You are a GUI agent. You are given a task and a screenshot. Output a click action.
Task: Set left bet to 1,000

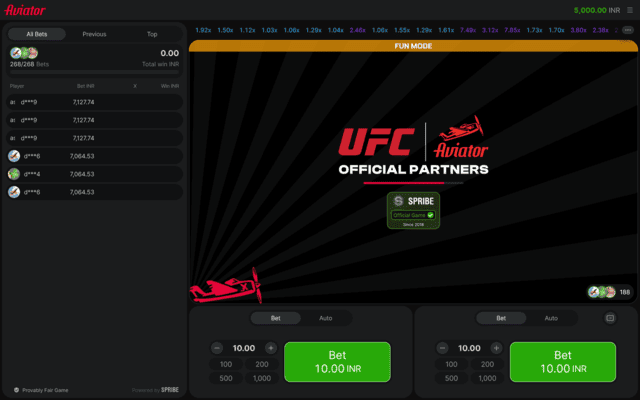tap(262, 378)
